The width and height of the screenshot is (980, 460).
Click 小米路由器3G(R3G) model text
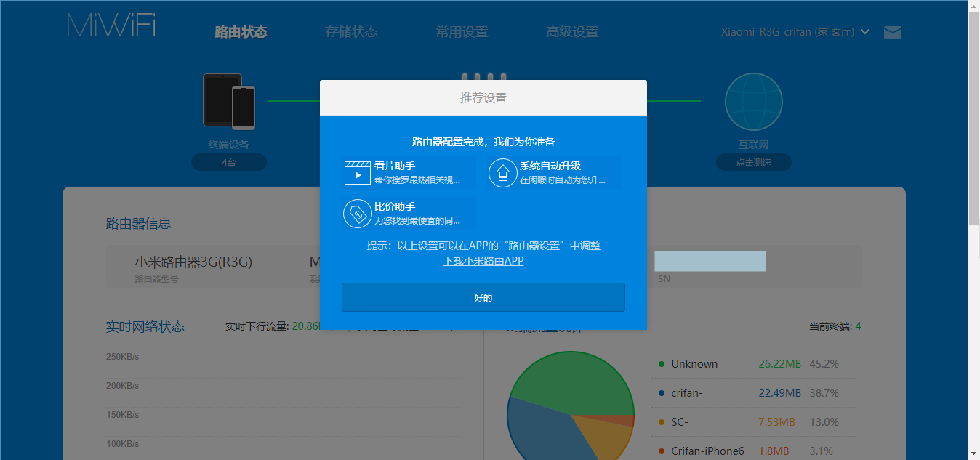(x=193, y=262)
